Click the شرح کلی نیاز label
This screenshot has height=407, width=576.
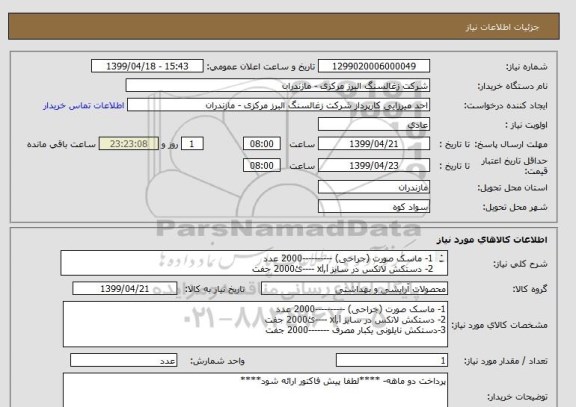(520, 264)
